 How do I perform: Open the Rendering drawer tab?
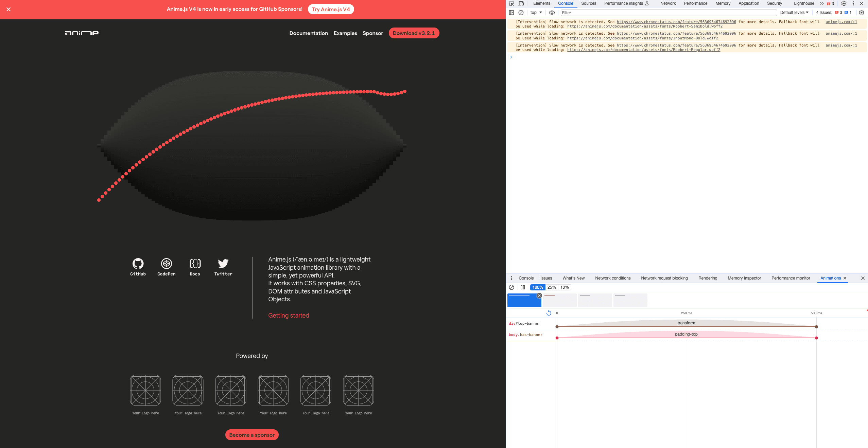(x=708, y=278)
